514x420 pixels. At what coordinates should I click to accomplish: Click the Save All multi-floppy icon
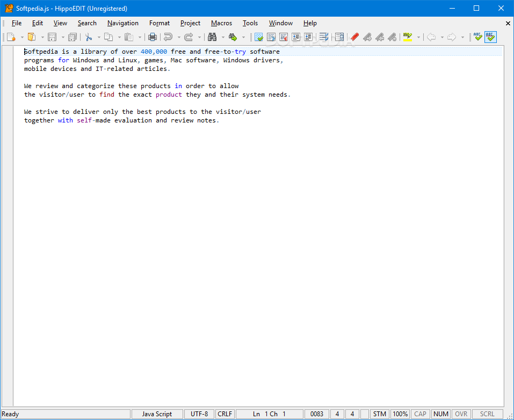[x=72, y=37]
